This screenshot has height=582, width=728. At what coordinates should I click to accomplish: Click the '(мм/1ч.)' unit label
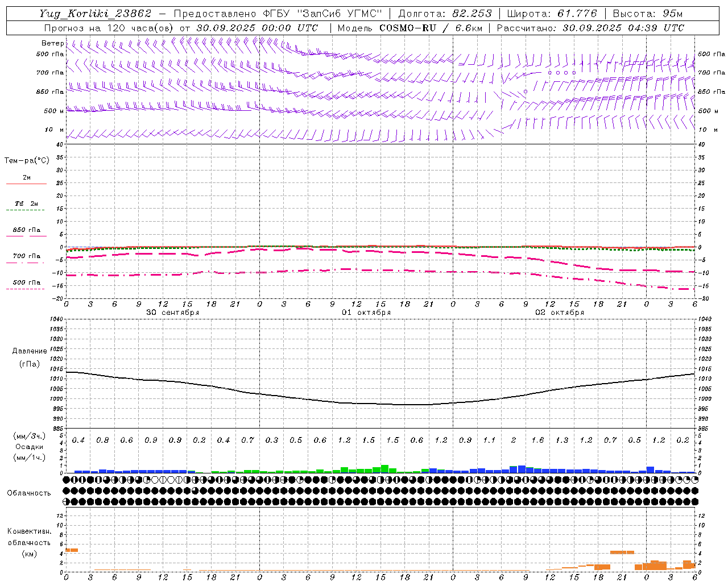(x=29, y=458)
